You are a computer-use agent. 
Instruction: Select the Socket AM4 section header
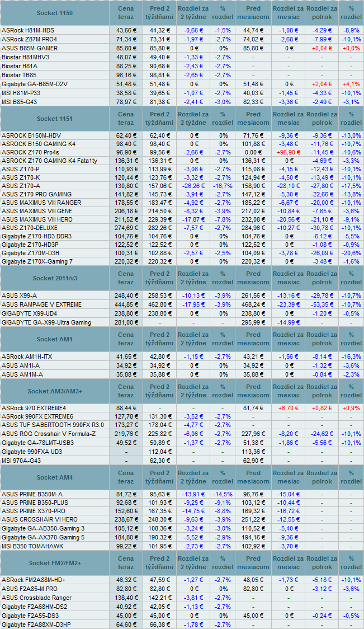(55, 477)
